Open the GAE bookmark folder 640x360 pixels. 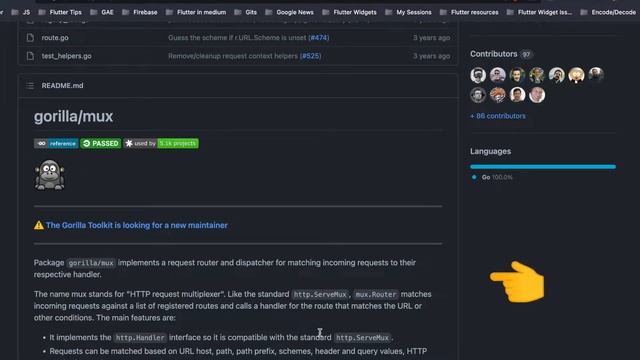[x=102, y=12]
